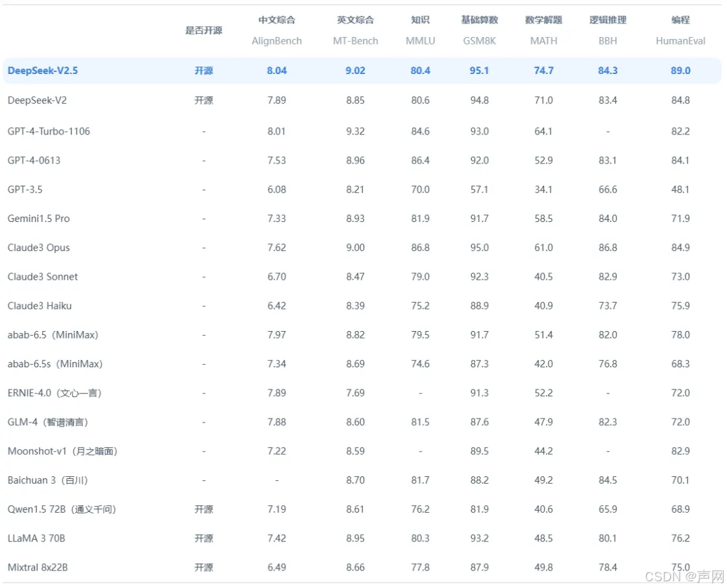Viewport: 727px width, 588px height.
Task: Select Claude3 Haiku HumanEval score 75.9
Action: pos(681,306)
